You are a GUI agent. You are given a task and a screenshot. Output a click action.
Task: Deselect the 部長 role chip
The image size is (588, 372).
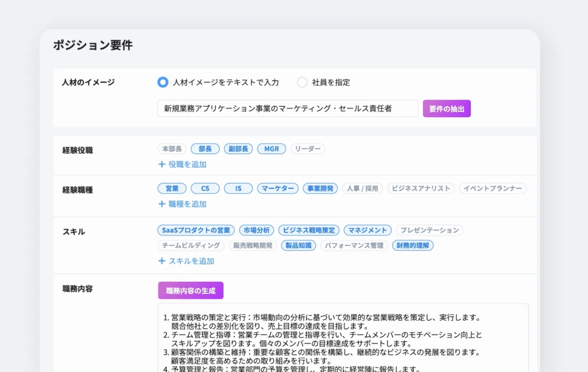point(205,149)
